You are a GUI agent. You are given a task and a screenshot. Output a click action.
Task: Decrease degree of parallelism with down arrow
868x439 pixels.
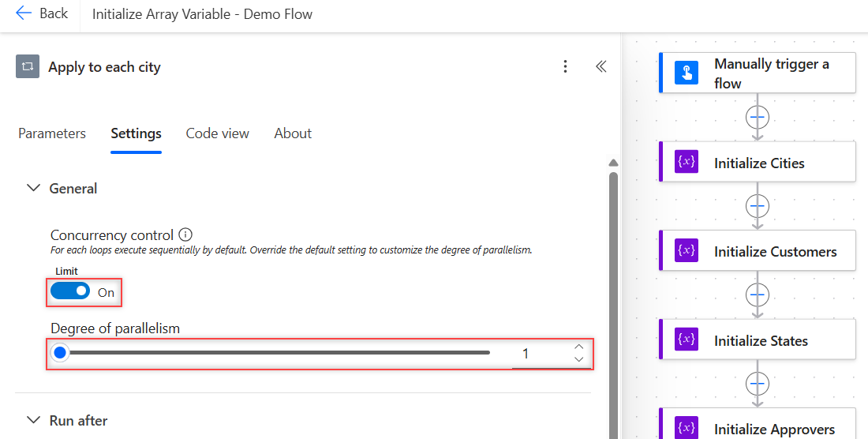click(579, 359)
